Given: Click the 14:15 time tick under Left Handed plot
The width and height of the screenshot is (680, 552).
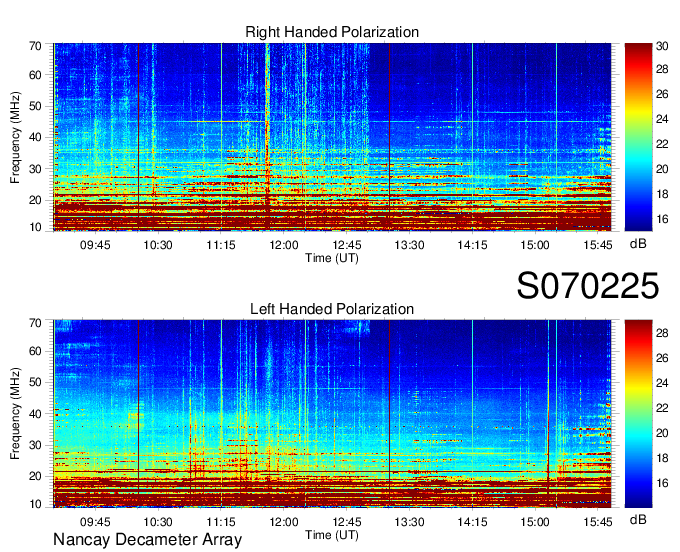Looking at the screenshot, I should [x=472, y=522].
